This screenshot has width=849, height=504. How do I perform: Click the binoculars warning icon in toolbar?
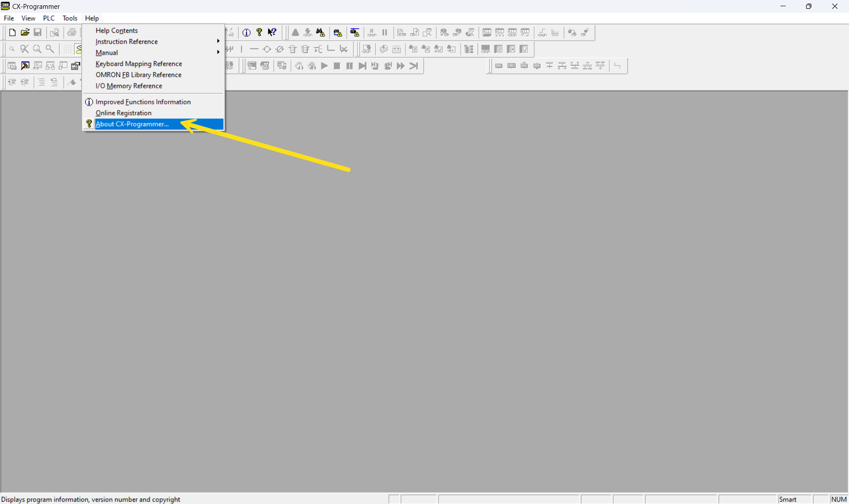321,32
